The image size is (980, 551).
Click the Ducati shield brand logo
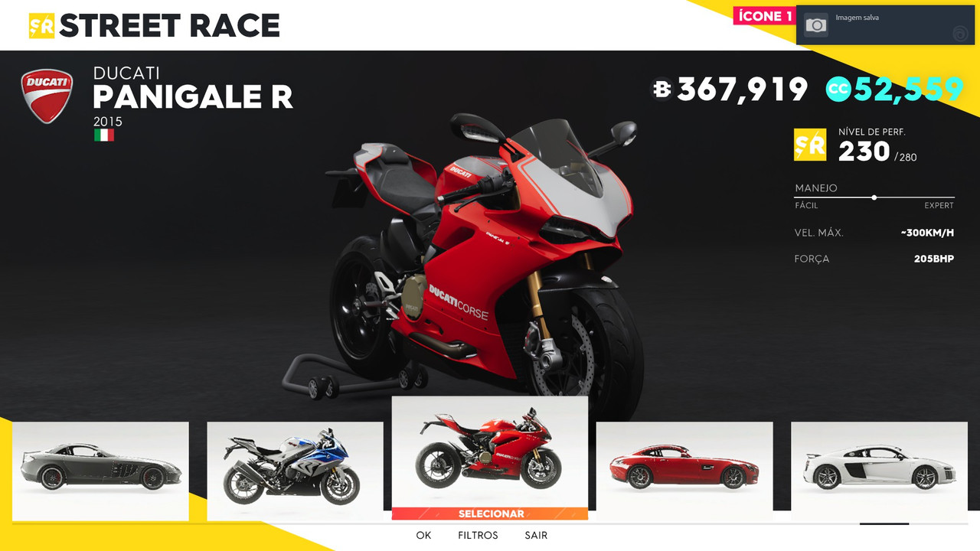coord(47,96)
